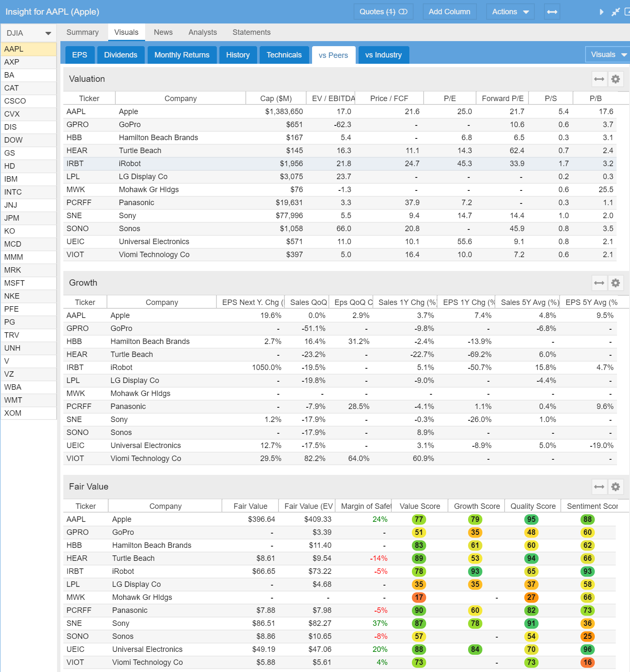630x672 pixels.
Task: Click GPRO ticker in Valuation table
Action: coord(78,125)
